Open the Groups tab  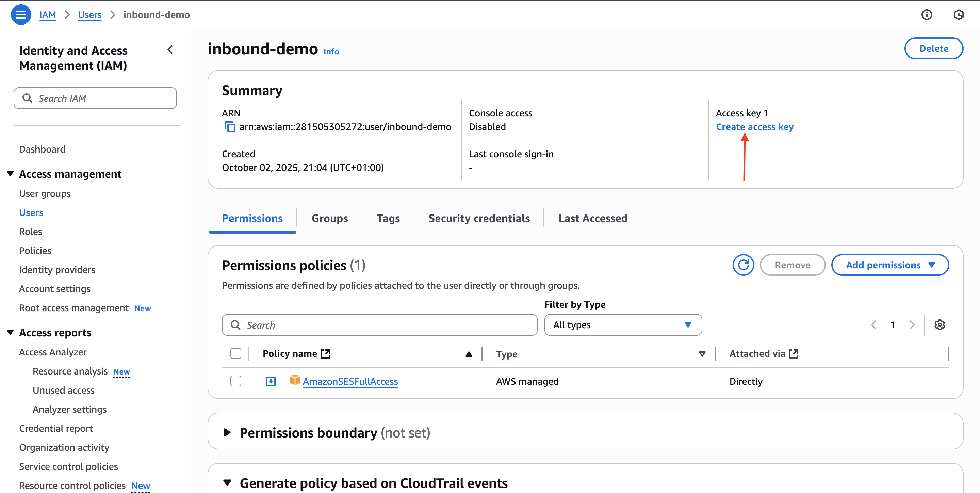[329, 218]
